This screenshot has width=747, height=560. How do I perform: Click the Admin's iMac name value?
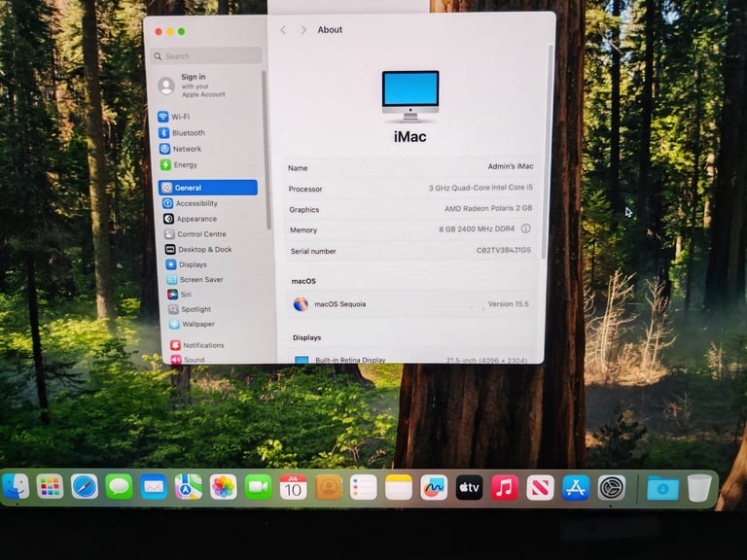point(511,166)
